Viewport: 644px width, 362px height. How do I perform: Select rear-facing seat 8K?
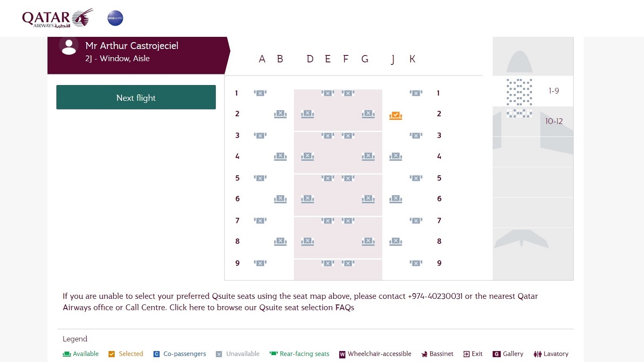[x=395, y=241]
